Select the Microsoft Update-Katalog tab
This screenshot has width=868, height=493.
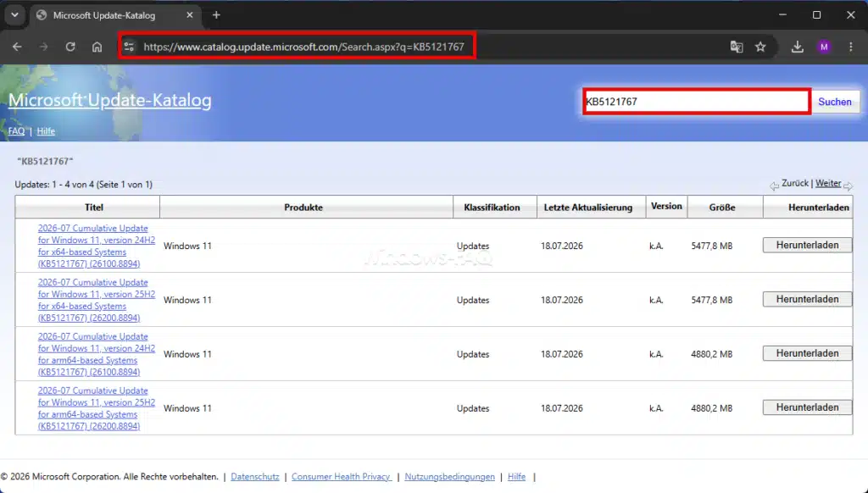click(x=104, y=15)
